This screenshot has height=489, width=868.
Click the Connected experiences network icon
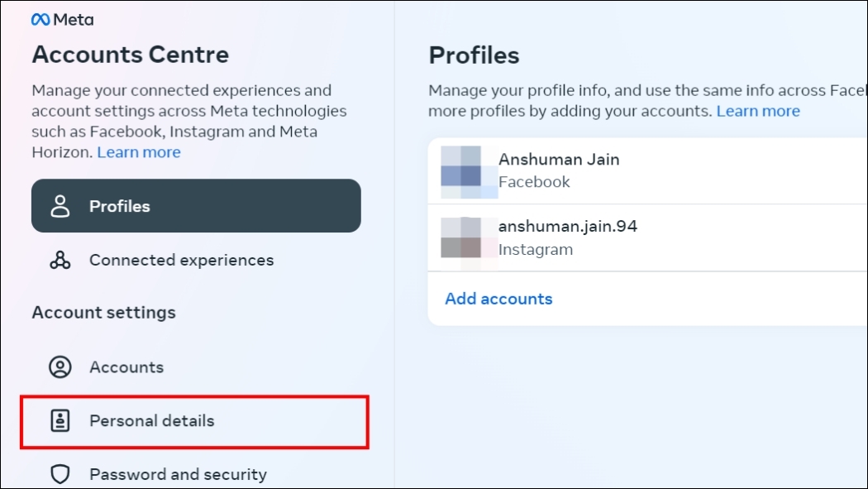point(60,260)
